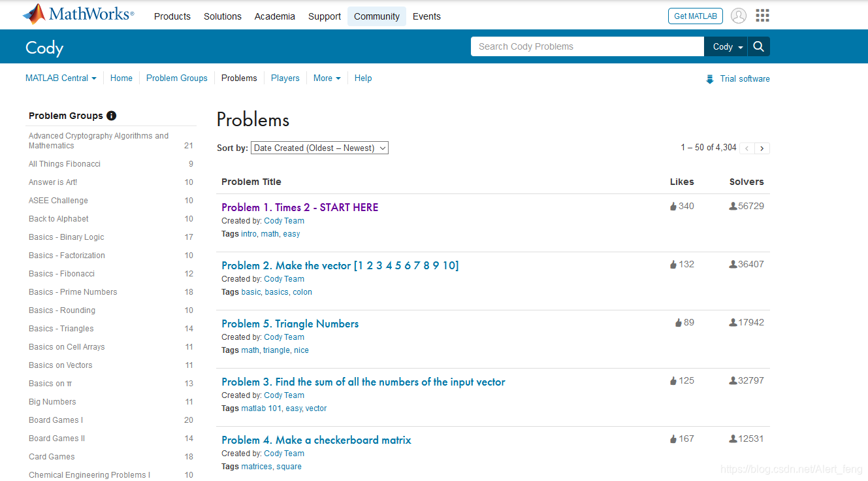This screenshot has width=868, height=481.
Task: Switch to Problem Groups tab
Action: 177,78
